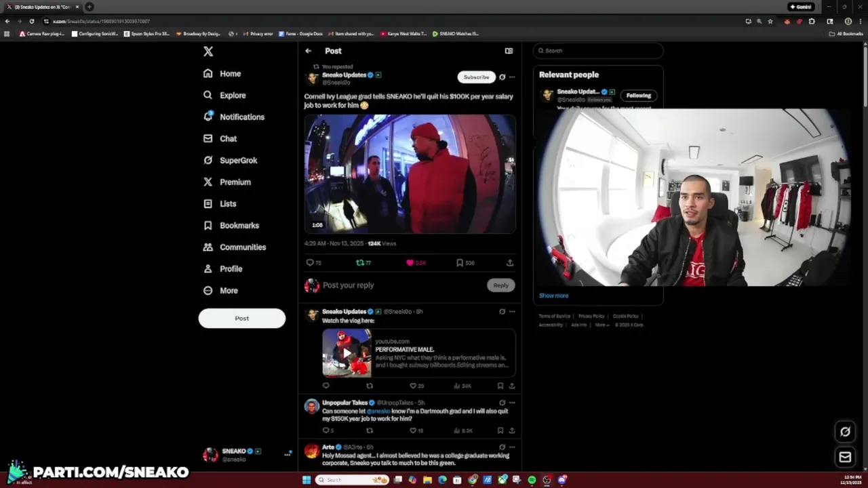
Task: Open the Premium page
Action: (x=227, y=182)
